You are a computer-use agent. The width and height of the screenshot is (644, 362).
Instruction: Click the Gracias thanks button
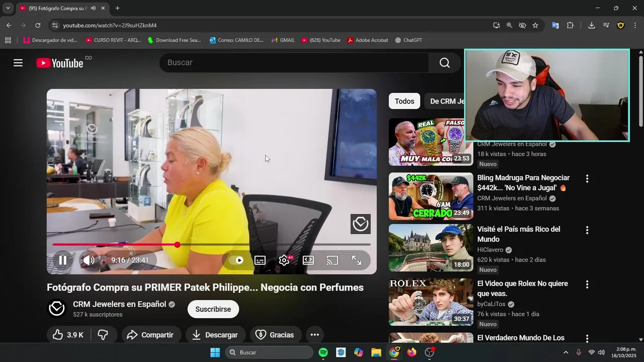275,335
